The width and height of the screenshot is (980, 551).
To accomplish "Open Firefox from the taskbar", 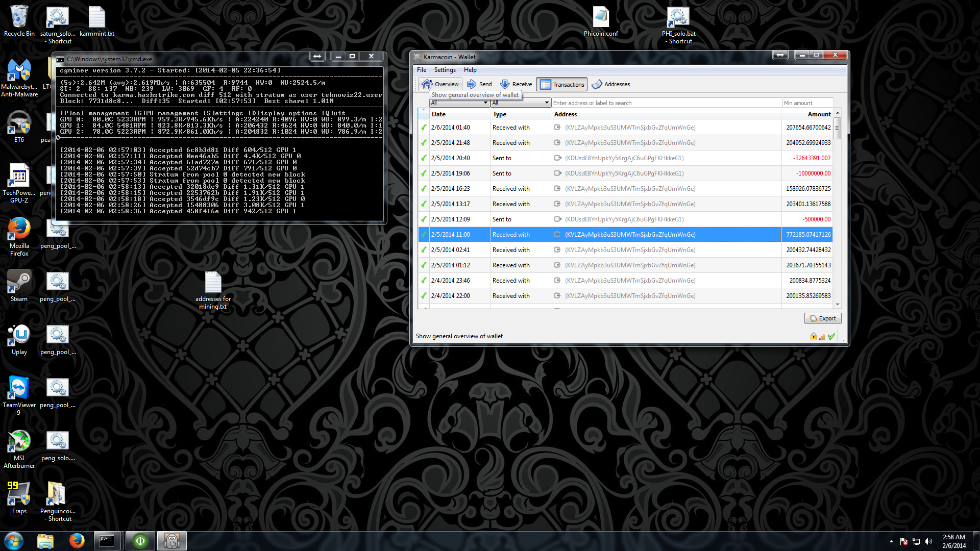I will tap(77, 541).
